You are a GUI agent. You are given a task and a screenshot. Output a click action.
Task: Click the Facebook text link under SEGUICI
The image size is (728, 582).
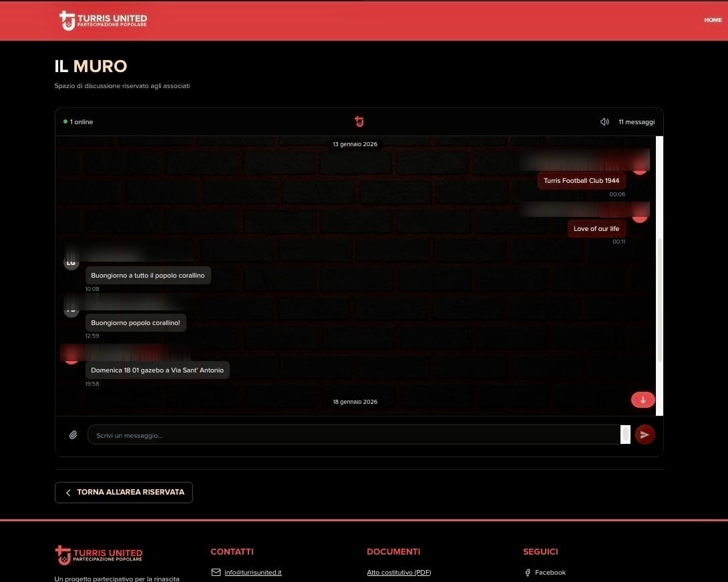point(550,572)
